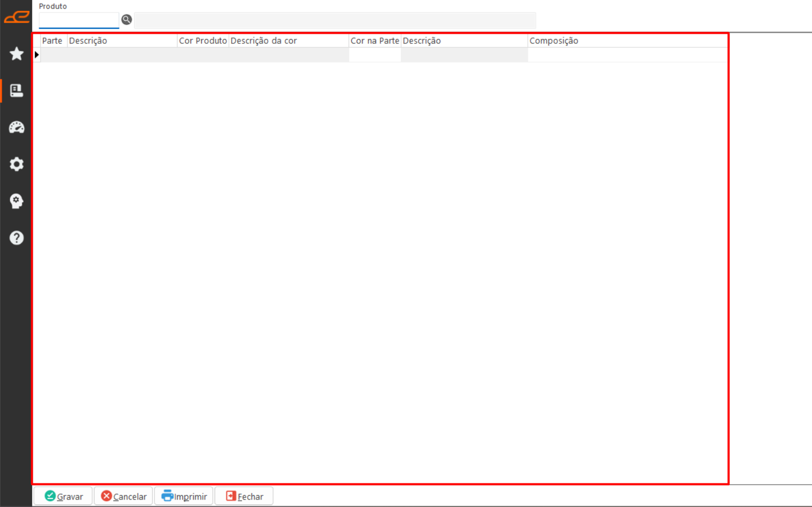Click the product search magnifier icon
The height and width of the screenshot is (507, 812).
point(127,20)
